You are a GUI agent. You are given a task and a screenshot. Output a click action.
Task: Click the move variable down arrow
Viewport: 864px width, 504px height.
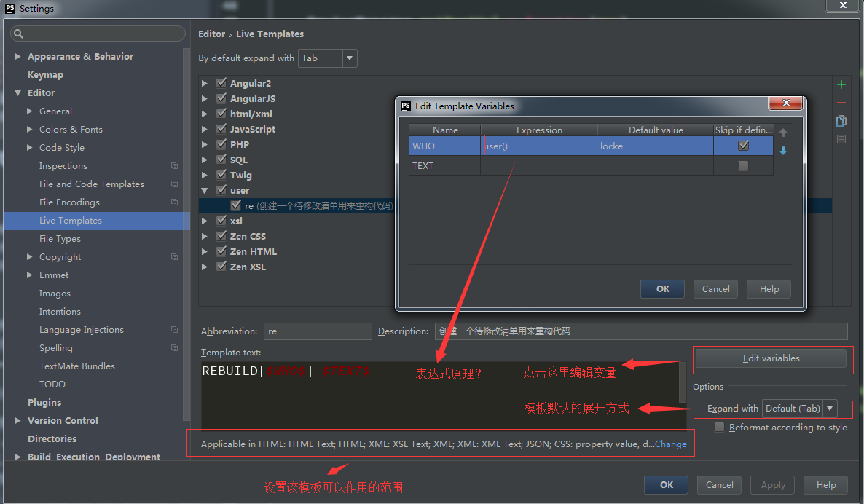783,151
